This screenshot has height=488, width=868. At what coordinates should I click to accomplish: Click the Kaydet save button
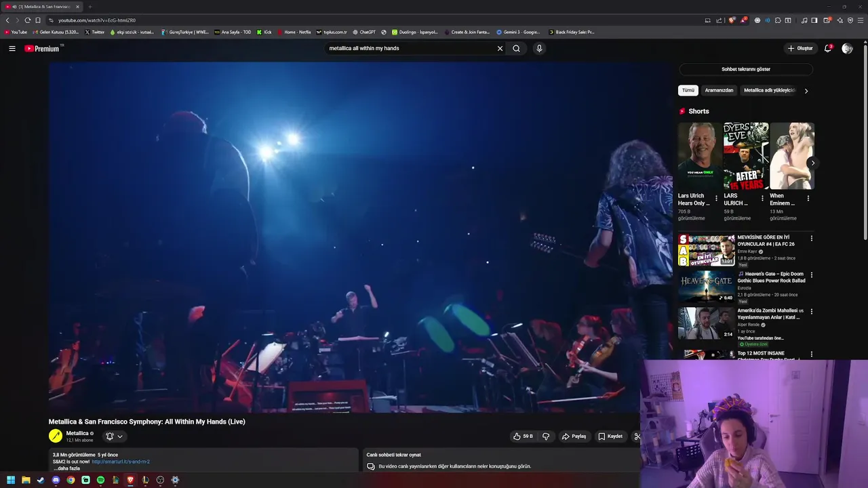610,436
